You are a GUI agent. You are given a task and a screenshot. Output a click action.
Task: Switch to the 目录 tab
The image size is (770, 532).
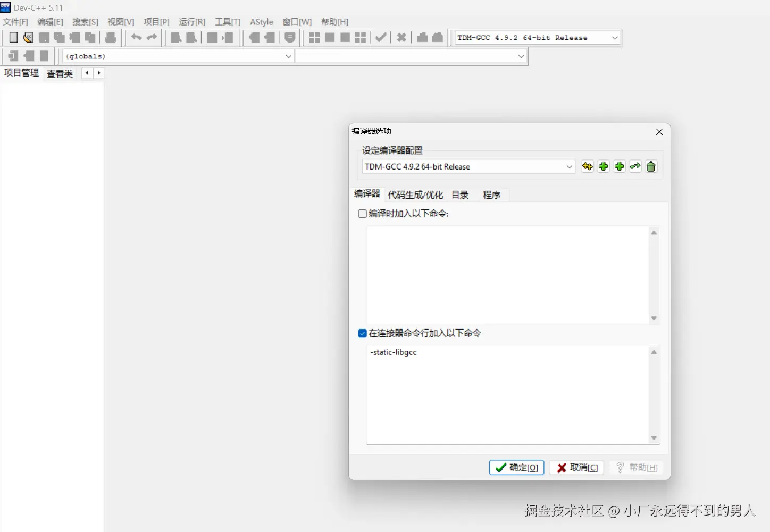pos(460,195)
